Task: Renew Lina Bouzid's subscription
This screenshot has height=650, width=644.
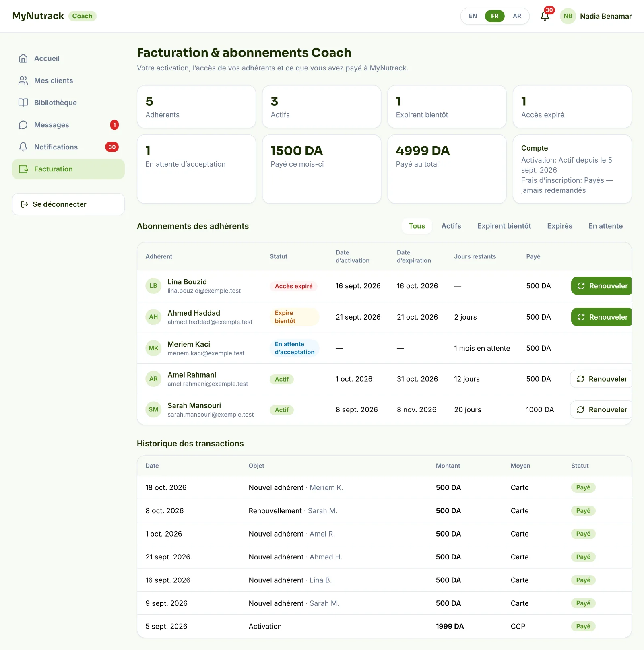Action: [x=601, y=286]
